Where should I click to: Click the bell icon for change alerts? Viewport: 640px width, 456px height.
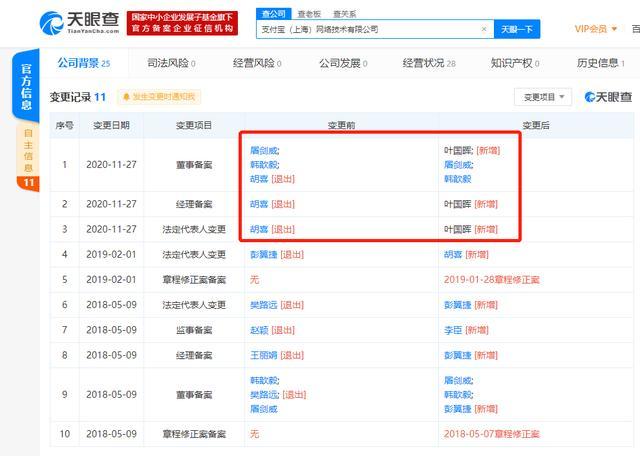point(126,97)
